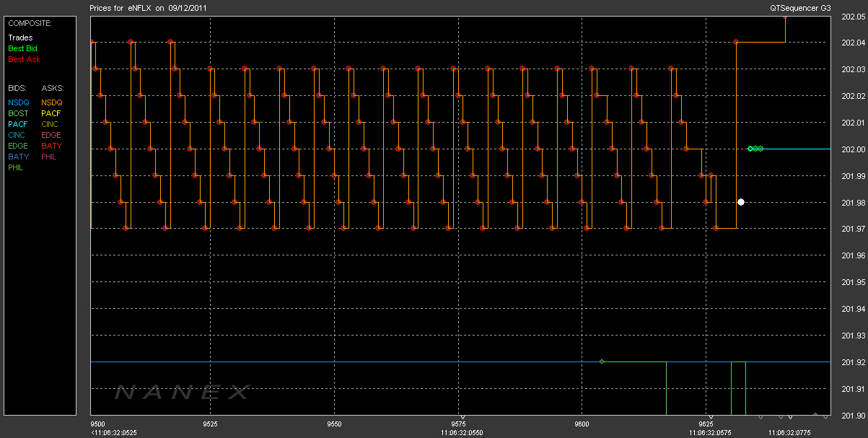
Task: Click the 9600 sequence axis label
Action: coord(582,424)
